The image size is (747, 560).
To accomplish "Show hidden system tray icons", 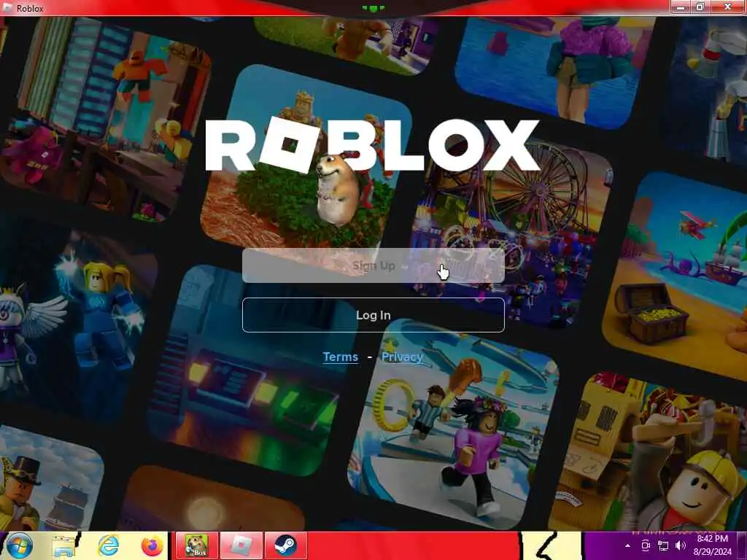I will pos(627,545).
